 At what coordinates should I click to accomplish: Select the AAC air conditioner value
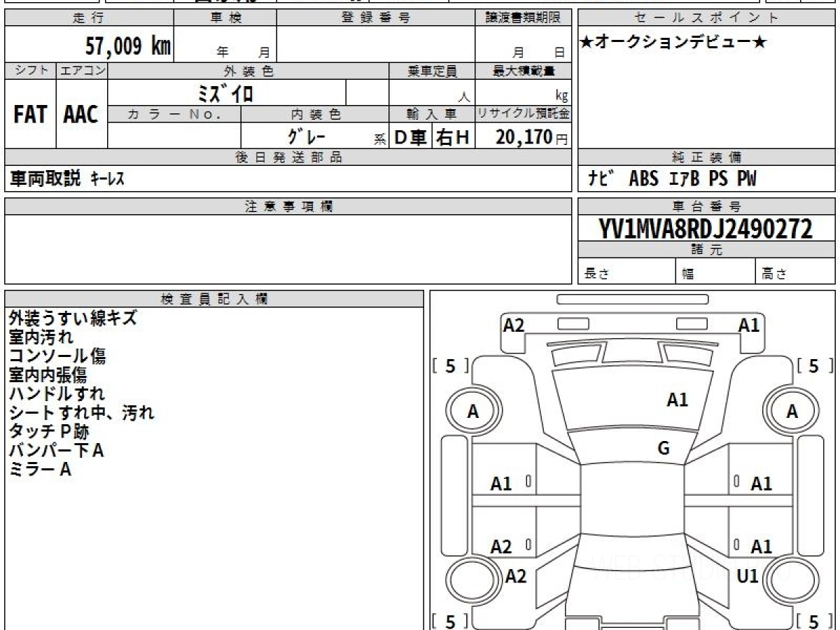click(x=81, y=115)
